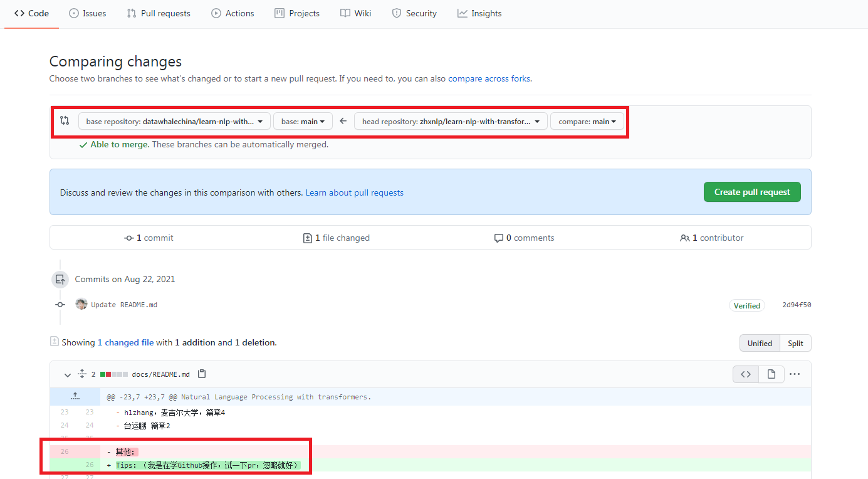This screenshot has width=868, height=479.
Task: Open 'Learn about pull requests' link
Action: click(355, 192)
